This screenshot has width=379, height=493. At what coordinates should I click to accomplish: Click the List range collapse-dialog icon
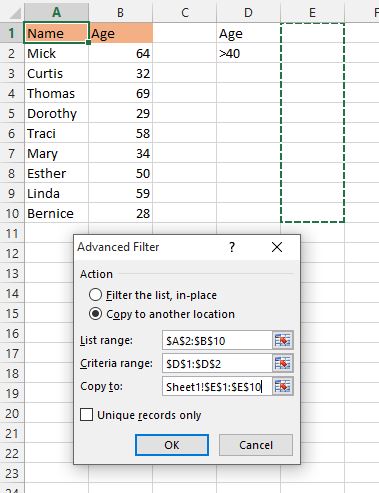pyautogui.click(x=283, y=340)
